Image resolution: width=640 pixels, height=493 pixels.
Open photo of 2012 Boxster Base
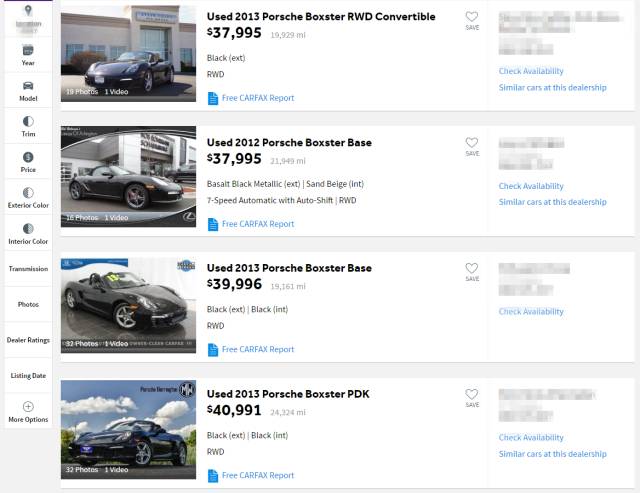click(128, 177)
